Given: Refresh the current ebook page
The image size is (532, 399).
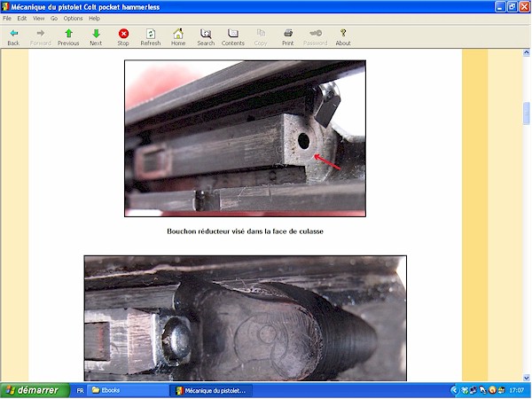Looking at the screenshot, I should coord(151,35).
